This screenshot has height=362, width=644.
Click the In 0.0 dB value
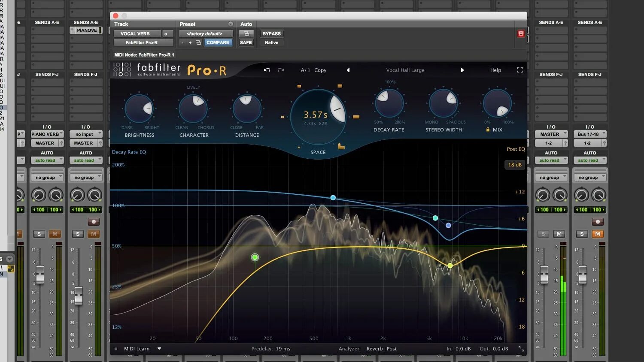point(463,349)
